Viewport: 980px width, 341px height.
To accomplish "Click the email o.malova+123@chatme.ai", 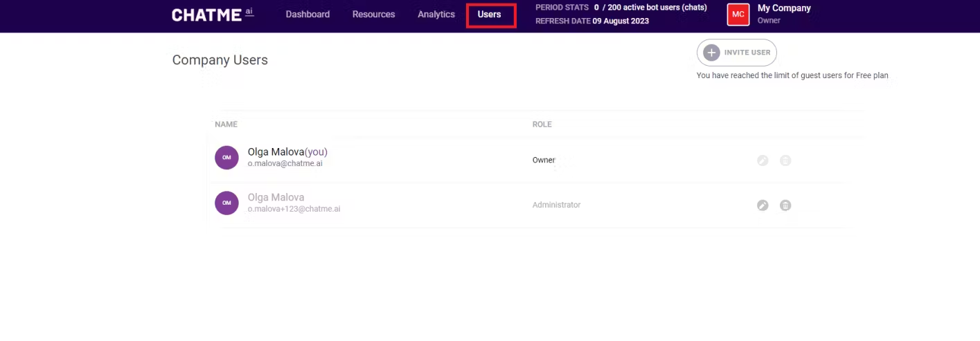I will (294, 209).
